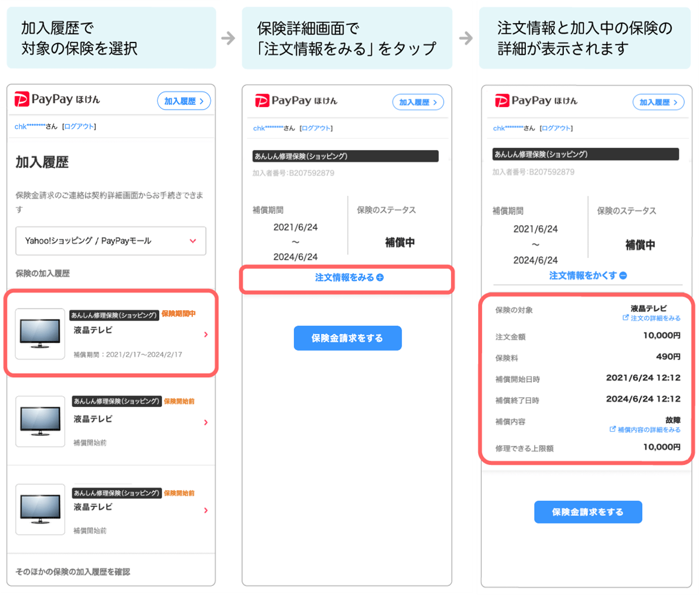Click the 2021/6/24 12:12 補償開始日時 value
Image resolution: width=700 pixels, height=599 pixels.
click(643, 378)
